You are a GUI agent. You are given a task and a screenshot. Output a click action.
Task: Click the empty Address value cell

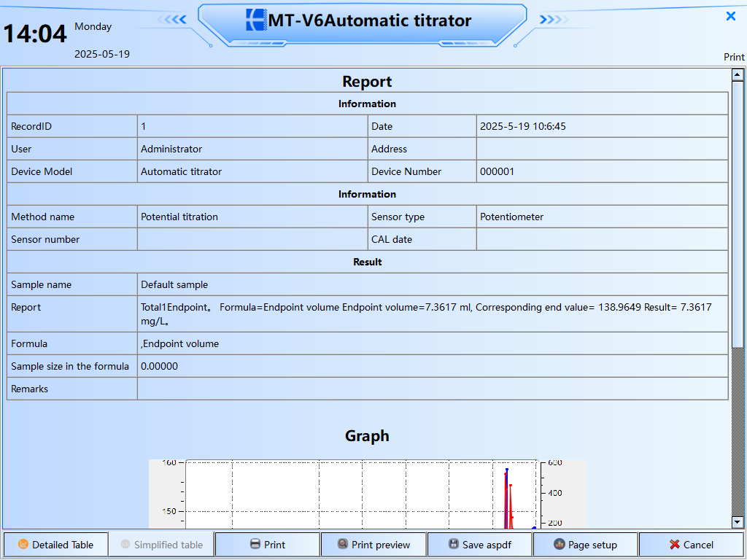point(601,149)
